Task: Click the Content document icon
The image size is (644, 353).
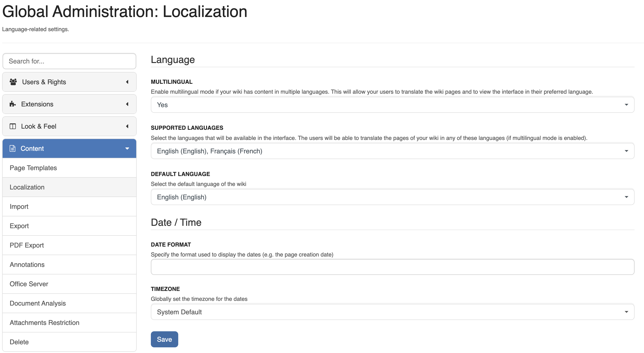Action: tap(13, 148)
